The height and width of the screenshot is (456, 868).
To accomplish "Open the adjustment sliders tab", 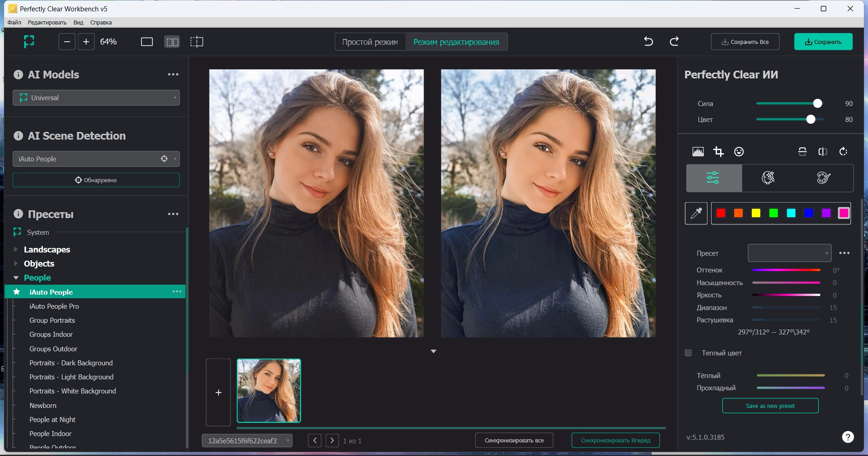I will (714, 178).
